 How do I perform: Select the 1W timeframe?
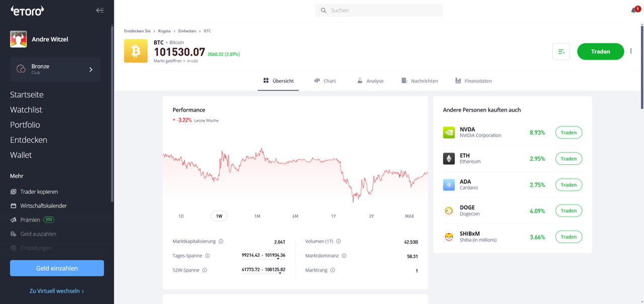click(x=219, y=216)
